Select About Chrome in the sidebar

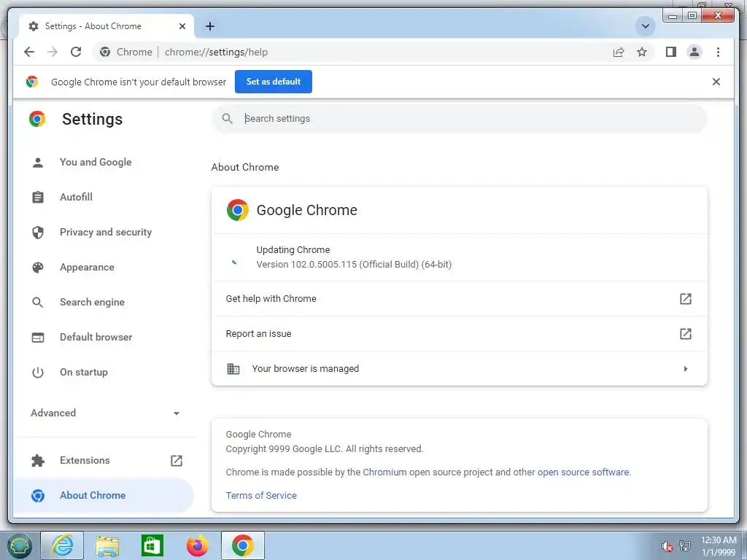click(105, 496)
